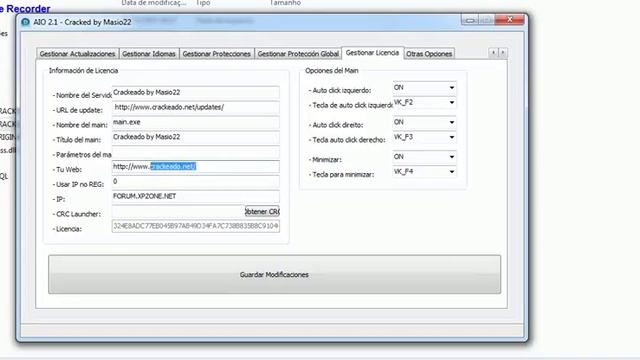Click the 'Información de Licencia' group label

click(83, 71)
